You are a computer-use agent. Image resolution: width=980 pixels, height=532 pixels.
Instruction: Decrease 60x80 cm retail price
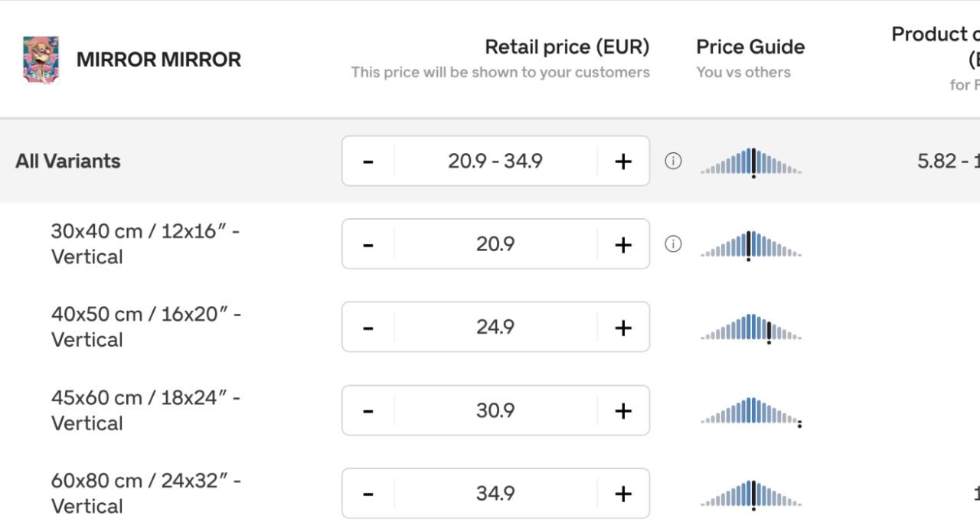click(368, 494)
